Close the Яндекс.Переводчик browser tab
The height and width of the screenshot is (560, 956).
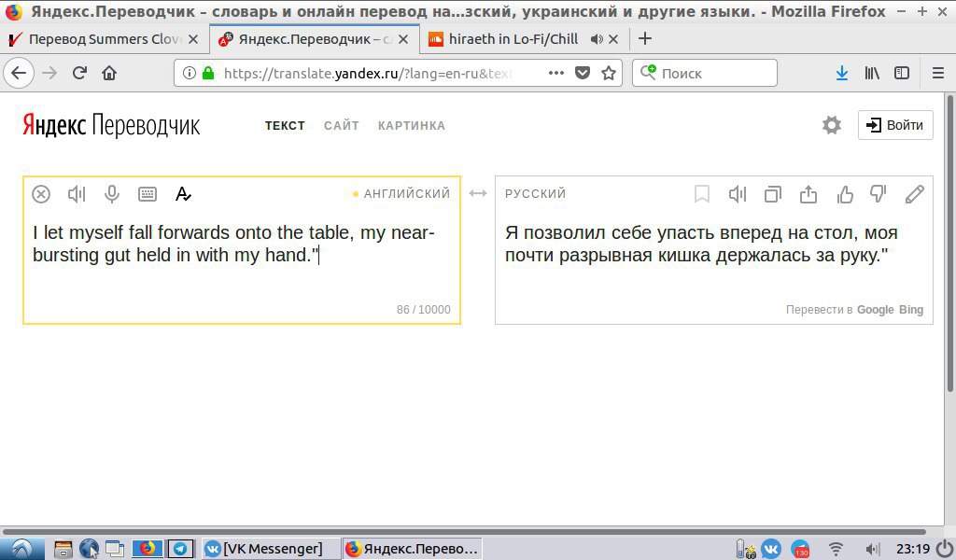click(x=403, y=39)
